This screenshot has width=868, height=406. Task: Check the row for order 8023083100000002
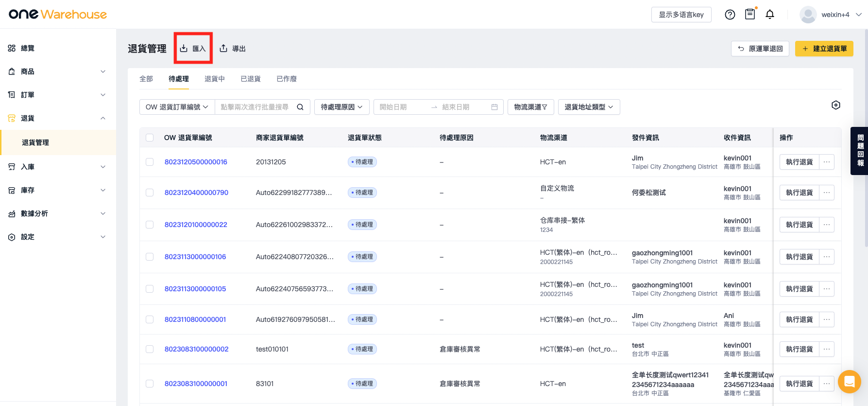tap(150, 349)
